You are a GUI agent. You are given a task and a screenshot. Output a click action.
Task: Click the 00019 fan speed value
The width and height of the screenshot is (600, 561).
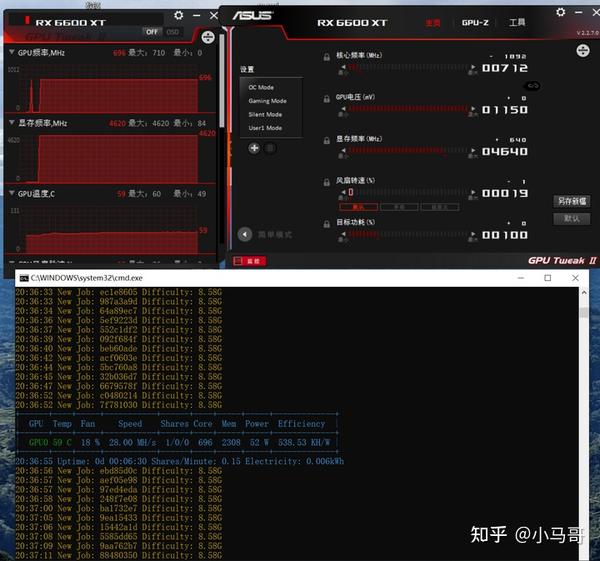tap(505, 193)
